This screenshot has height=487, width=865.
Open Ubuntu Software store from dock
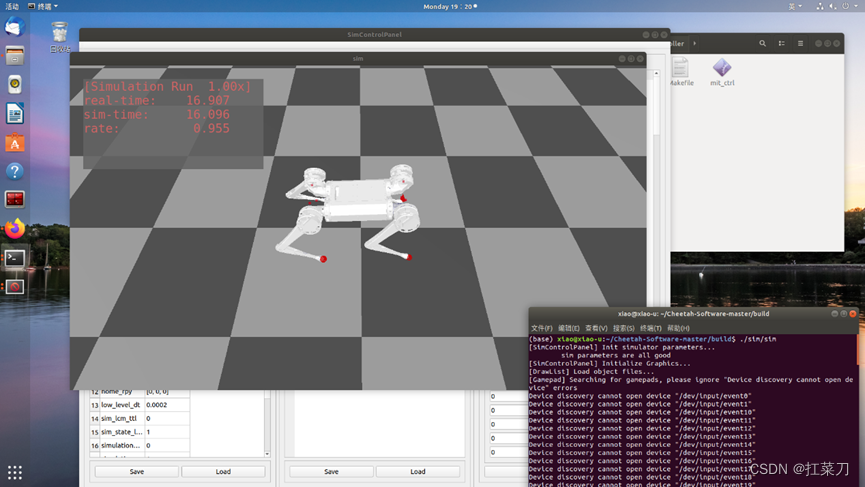[x=15, y=143]
